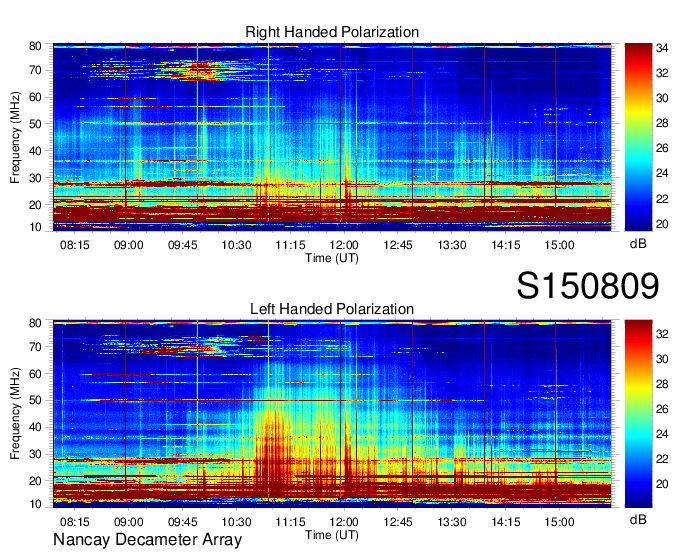Viewport: 680px width, 552px height.
Task: Click the 80 frequency tick of Right Handed plot
Action: [35, 46]
